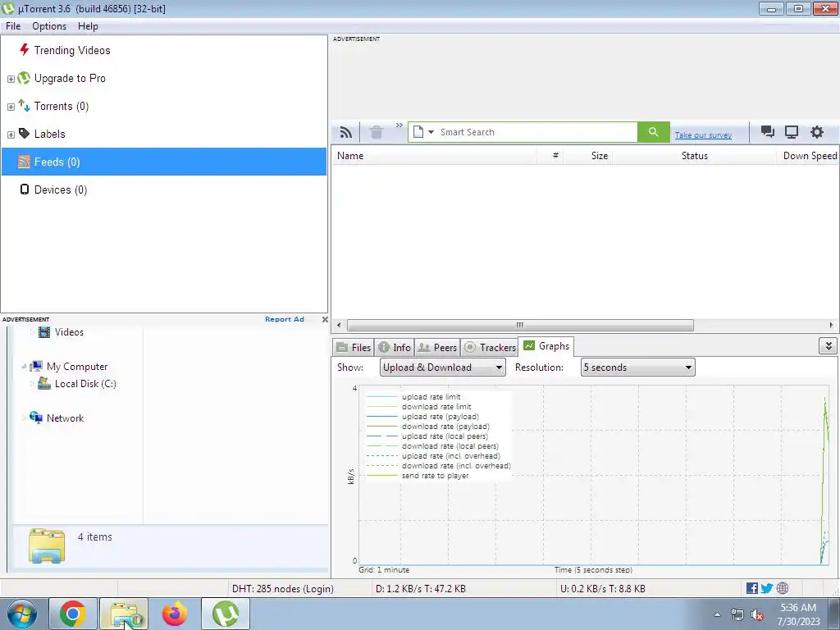The width and height of the screenshot is (840, 630).
Task: Click the My Computer icon
Action: 36,367
